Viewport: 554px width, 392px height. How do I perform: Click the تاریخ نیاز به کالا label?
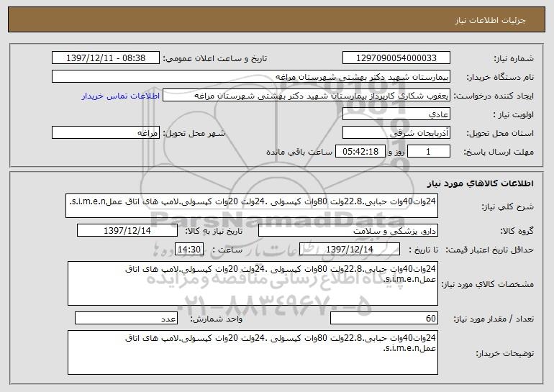(214, 232)
